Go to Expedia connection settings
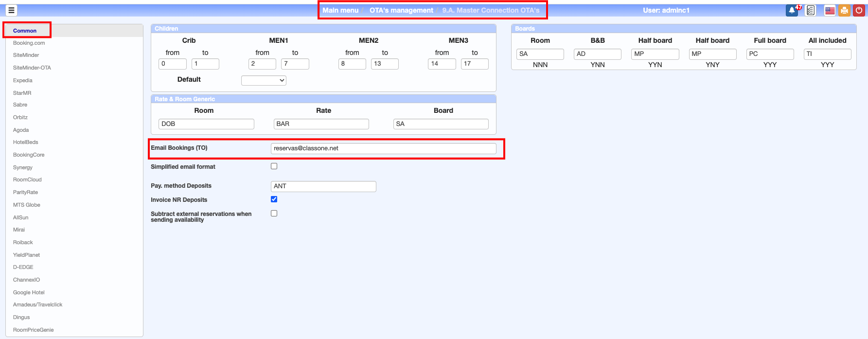The width and height of the screenshot is (868, 339). (x=23, y=80)
